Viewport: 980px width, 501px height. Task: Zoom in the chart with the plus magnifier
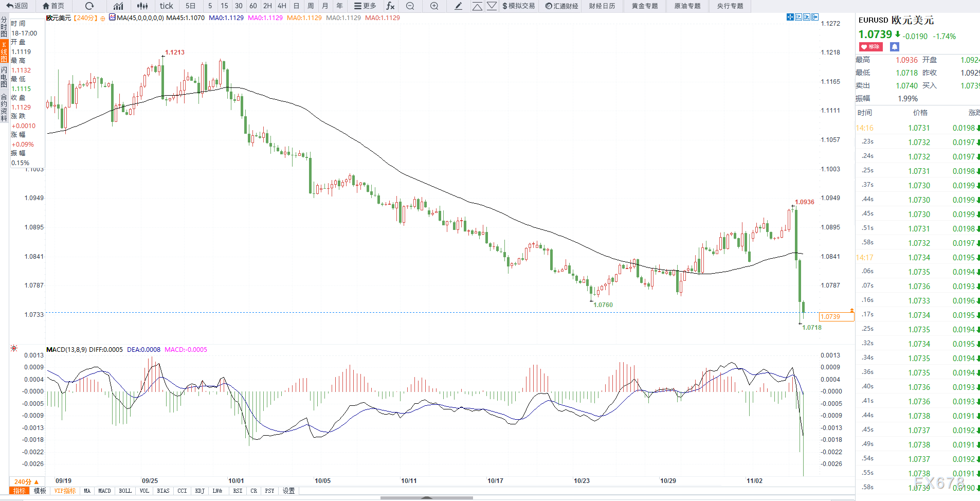pyautogui.click(x=434, y=6)
